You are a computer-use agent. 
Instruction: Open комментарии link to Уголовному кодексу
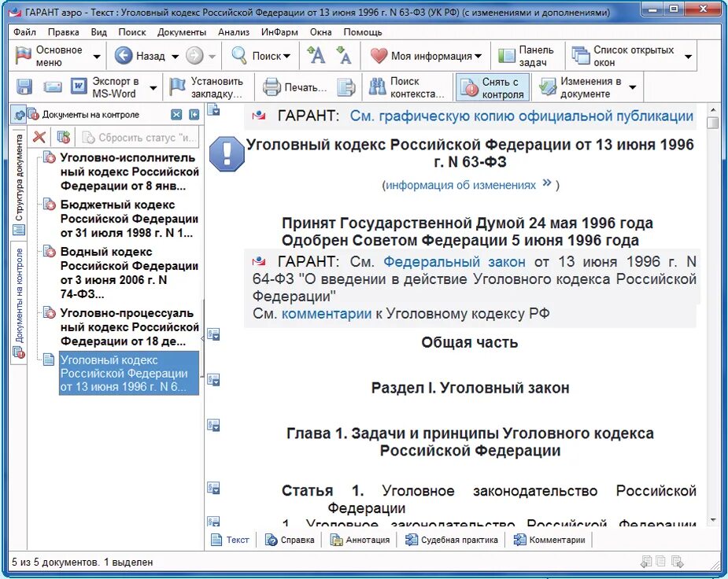[327, 314]
